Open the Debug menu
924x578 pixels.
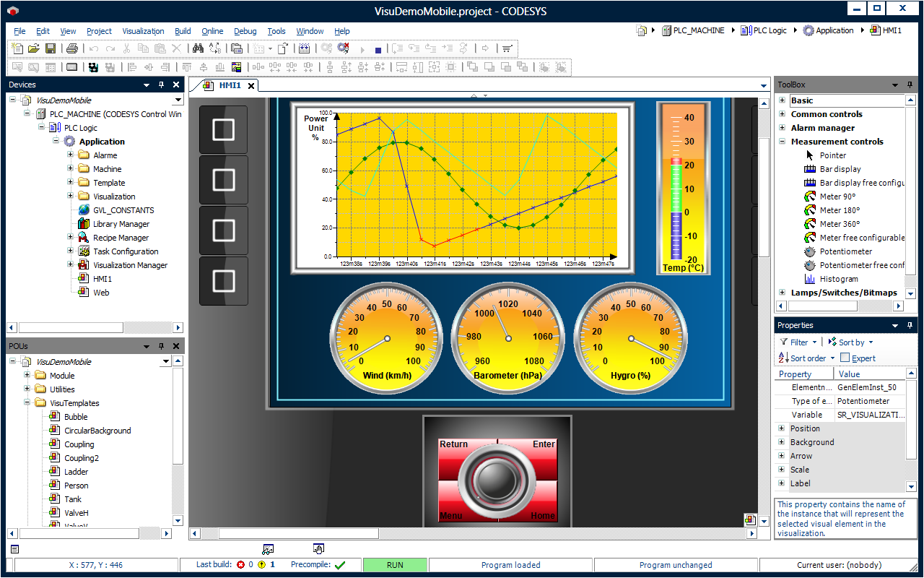coord(245,31)
